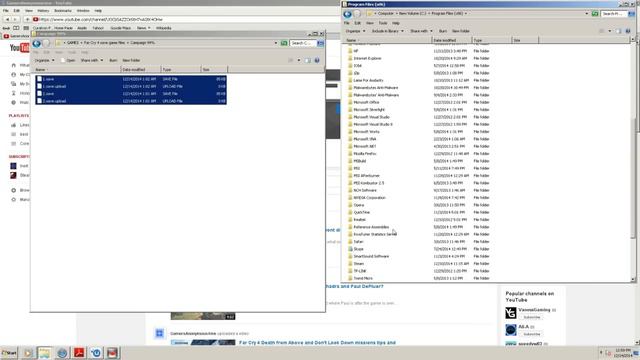The width and height of the screenshot is (640, 360).
Task: Sort by Date modified in Program Files
Action: (451, 40)
